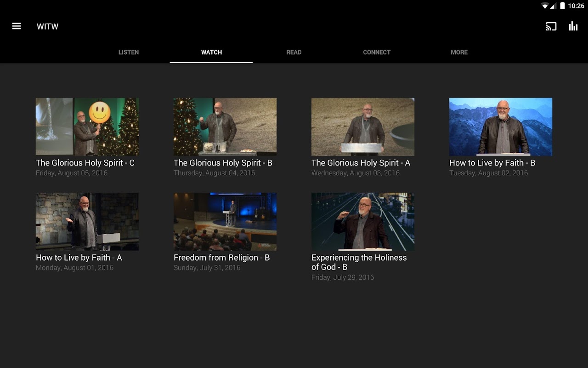Tap the WITW app title
Image resolution: width=588 pixels, height=368 pixels.
48,27
